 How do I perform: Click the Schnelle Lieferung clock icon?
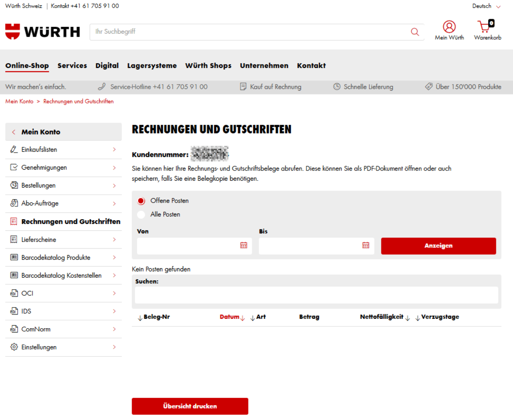(x=337, y=87)
